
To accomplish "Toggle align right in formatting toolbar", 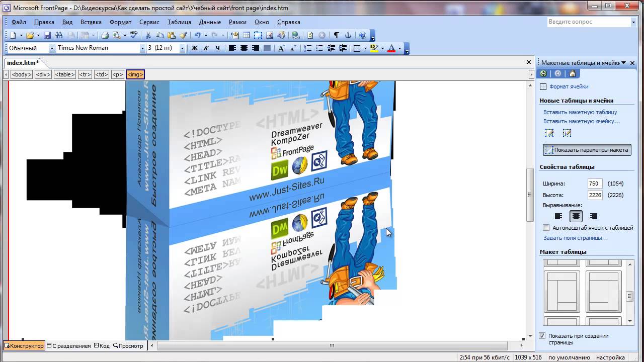I will (x=256, y=48).
